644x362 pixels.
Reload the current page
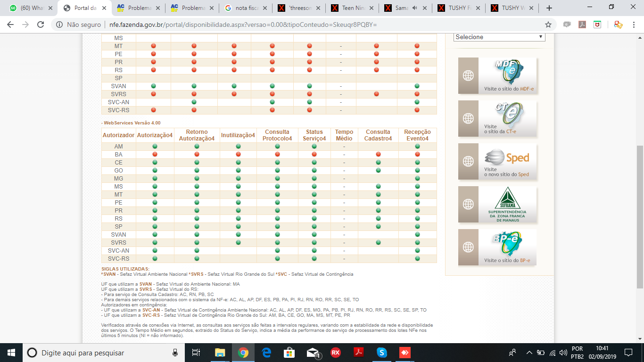[41, 25]
